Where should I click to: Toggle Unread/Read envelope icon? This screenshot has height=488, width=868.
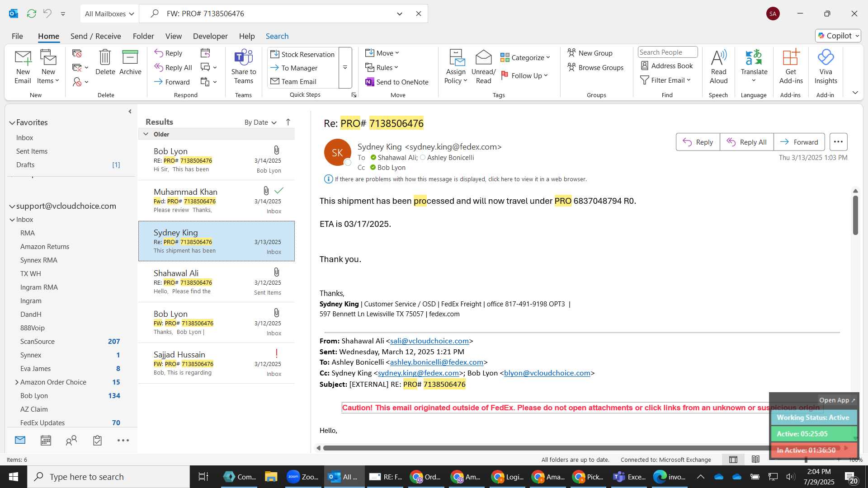point(483,67)
